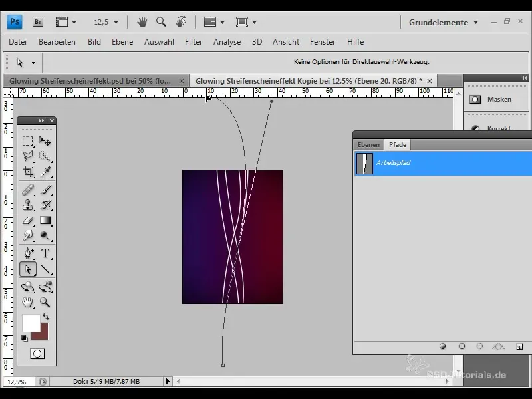Image resolution: width=532 pixels, height=399 pixels.
Task: Fill path with foreground color
Action: 442,346
